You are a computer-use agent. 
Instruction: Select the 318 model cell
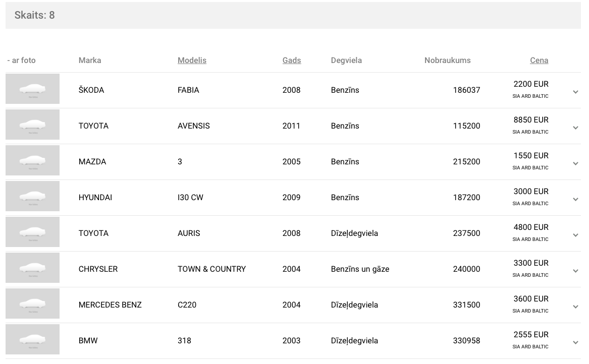pyautogui.click(x=184, y=341)
